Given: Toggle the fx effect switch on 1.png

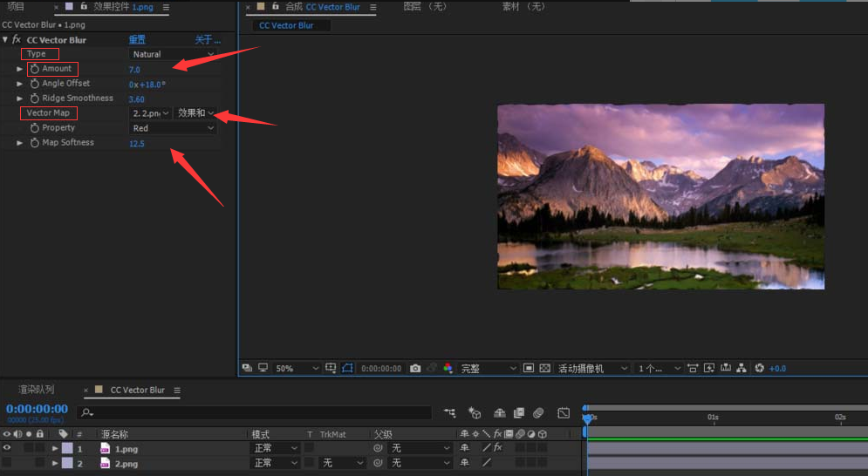Looking at the screenshot, I should coord(497,447).
